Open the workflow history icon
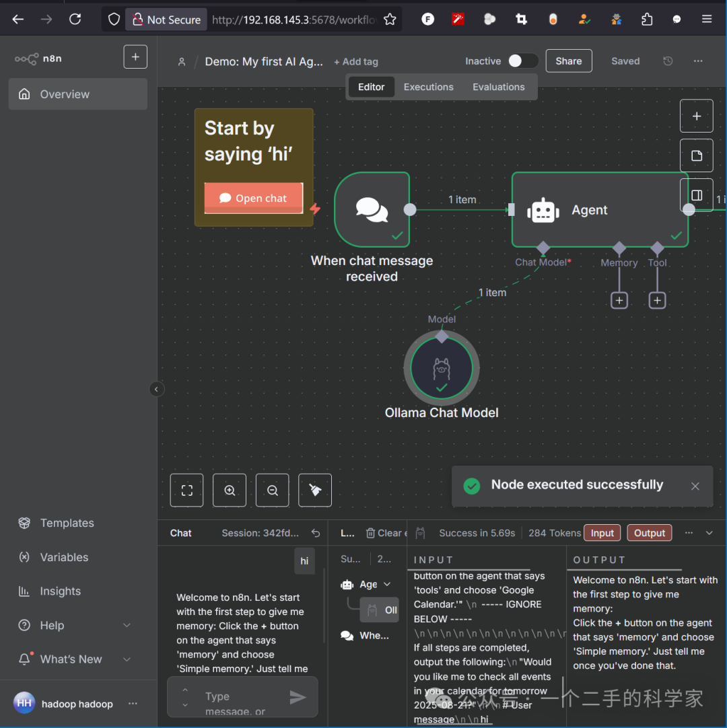The image size is (727, 728). pos(668,61)
